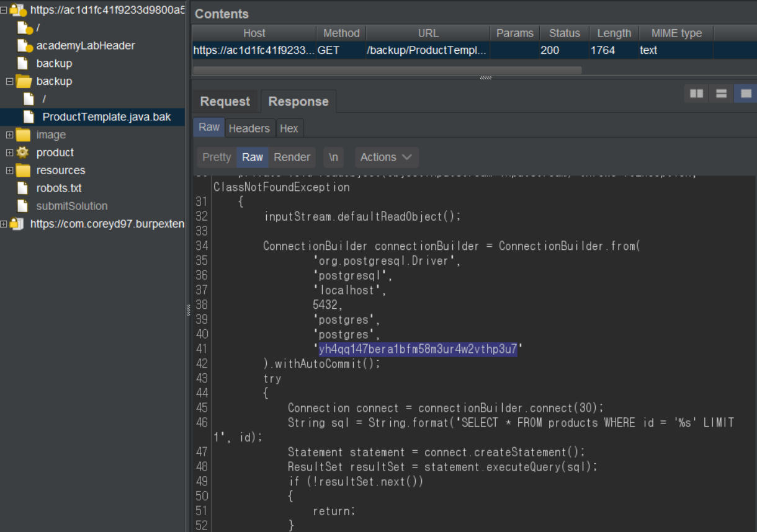This screenshot has height=532, width=757.
Task: Expand the image folder node
Action: coord(9,135)
